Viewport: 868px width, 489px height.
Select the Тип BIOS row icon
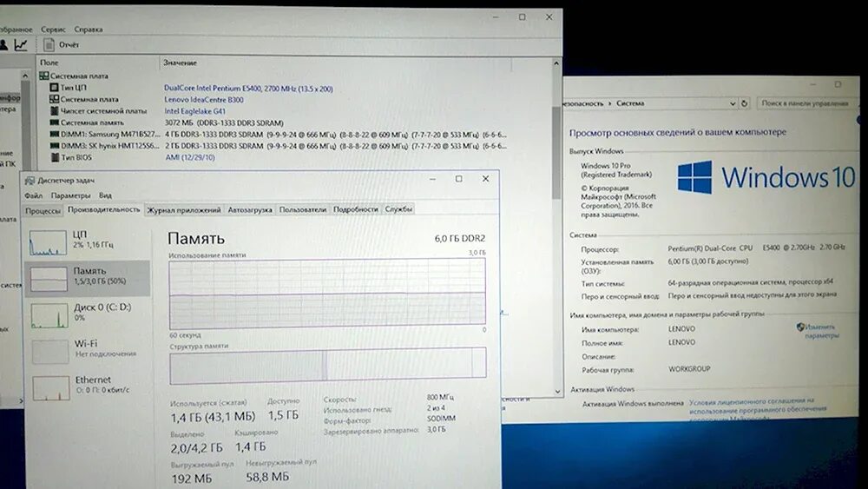point(54,157)
